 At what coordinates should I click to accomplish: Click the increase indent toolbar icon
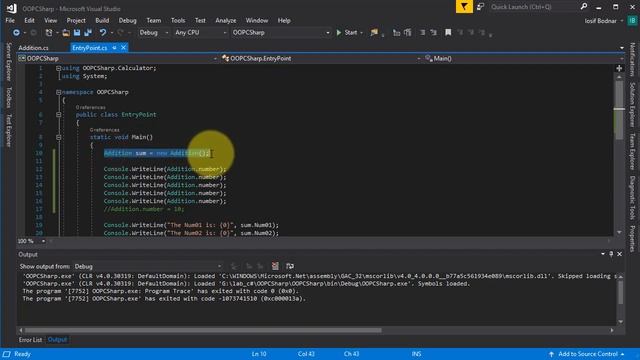click(433, 32)
